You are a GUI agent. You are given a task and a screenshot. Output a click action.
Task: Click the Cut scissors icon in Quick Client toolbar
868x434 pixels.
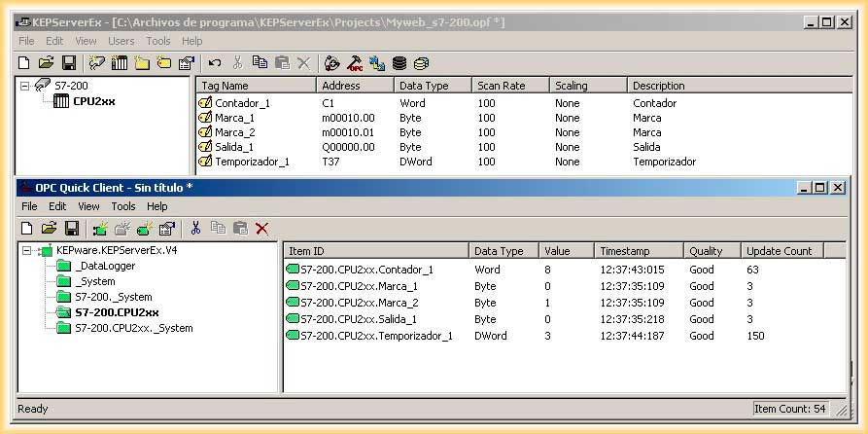click(x=195, y=229)
